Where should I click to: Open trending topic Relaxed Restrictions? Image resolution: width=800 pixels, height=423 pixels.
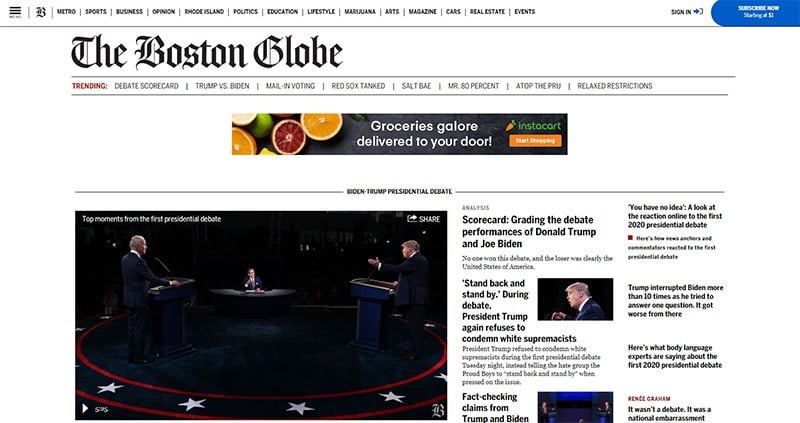615,86
